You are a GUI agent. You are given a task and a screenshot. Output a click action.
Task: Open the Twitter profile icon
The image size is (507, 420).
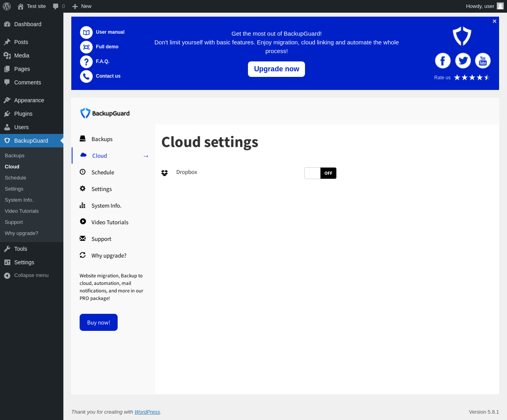tap(463, 61)
